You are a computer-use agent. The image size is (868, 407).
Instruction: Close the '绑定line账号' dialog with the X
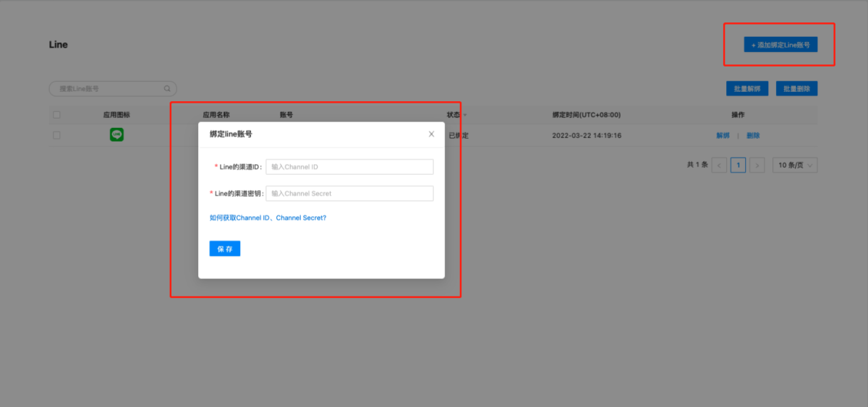click(431, 134)
